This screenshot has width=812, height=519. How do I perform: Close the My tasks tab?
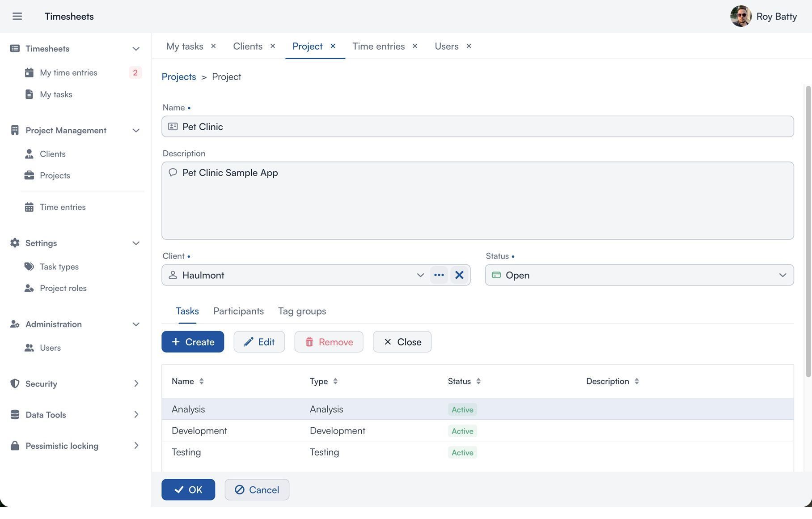(x=213, y=46)
